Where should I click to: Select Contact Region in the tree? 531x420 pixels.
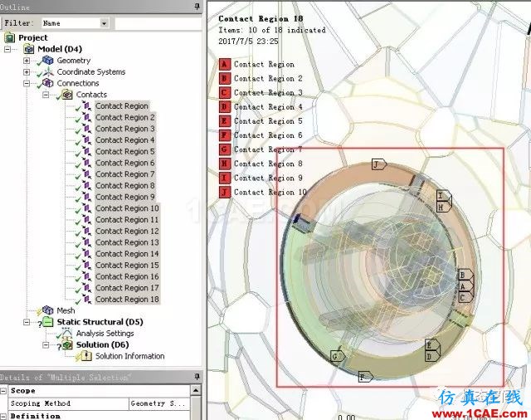122,106
